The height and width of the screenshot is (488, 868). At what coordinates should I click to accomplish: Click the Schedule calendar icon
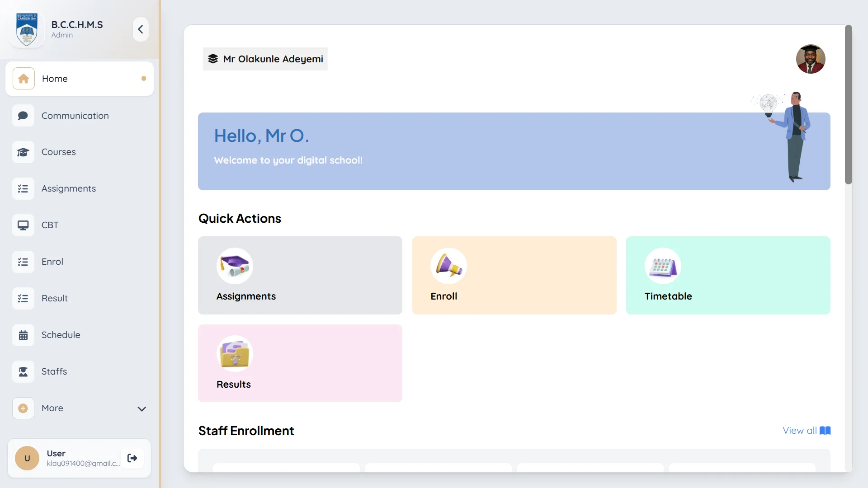pos(23,335)
